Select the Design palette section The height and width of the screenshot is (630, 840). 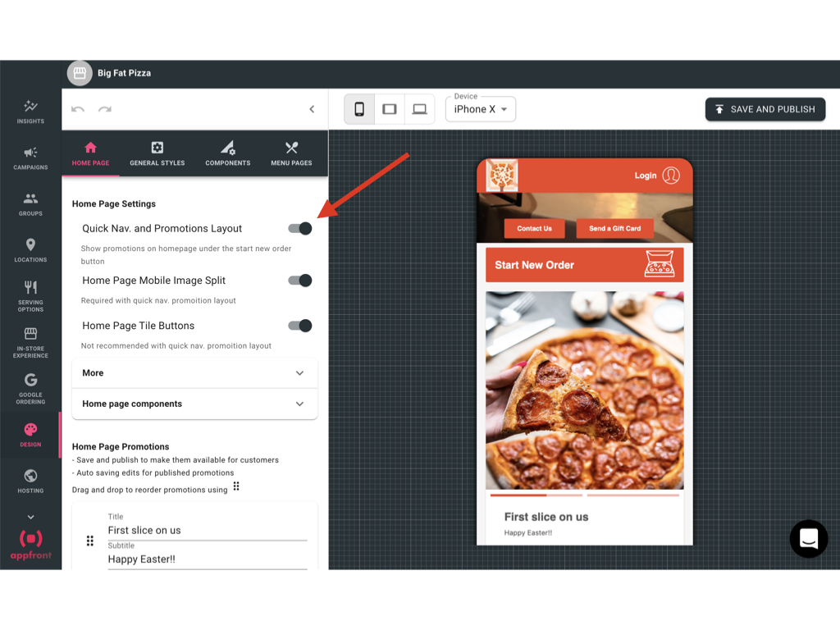[x=30, y=435]
